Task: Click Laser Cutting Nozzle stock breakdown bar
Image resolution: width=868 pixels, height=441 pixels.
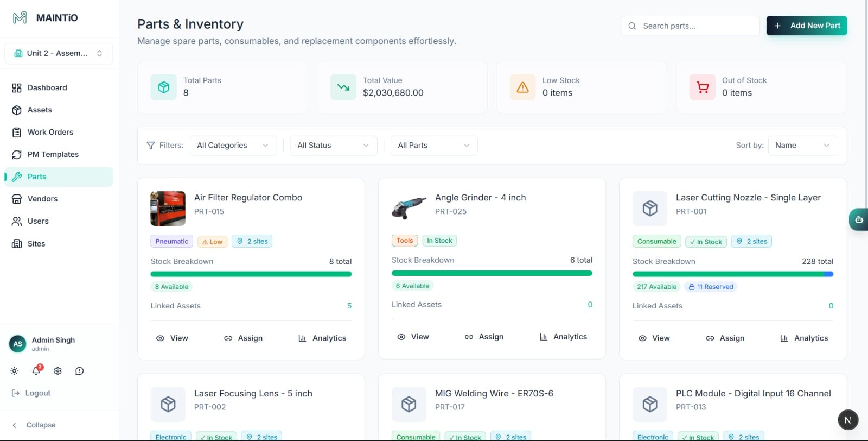Action: click(732, 274)
